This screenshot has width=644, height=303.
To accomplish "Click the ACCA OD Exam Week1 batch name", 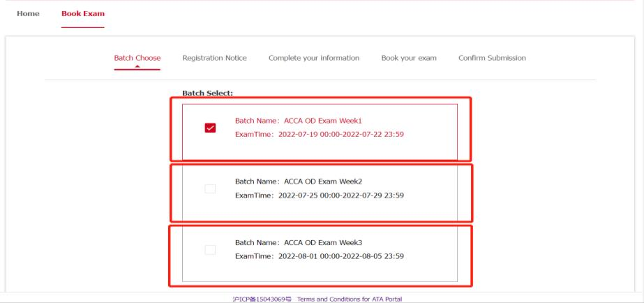I will click(299, 121).
